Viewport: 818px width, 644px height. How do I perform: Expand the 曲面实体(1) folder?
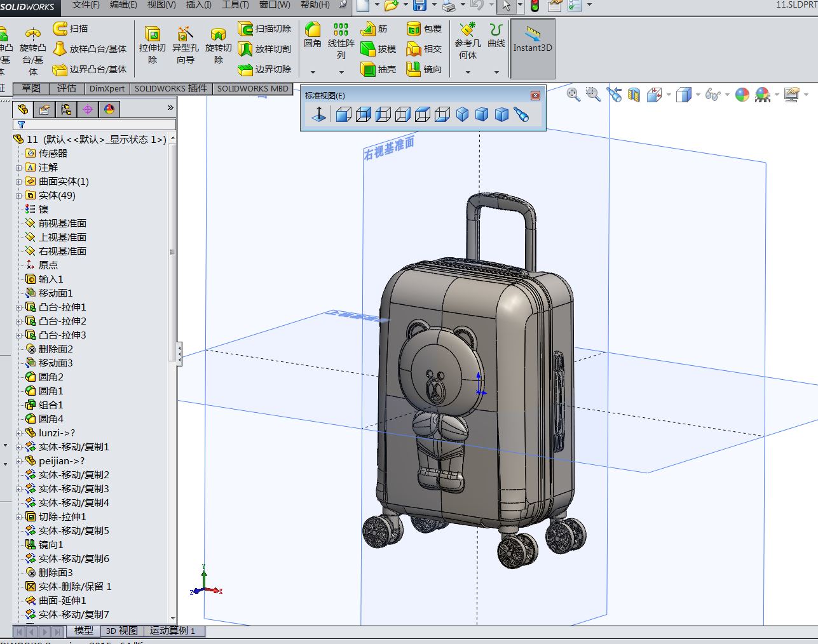[x=18, y=182]
